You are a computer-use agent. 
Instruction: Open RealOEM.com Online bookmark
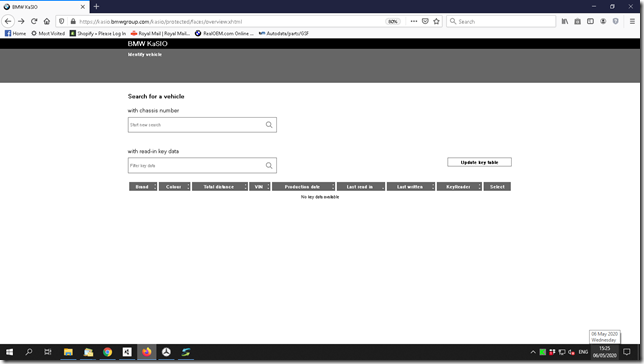point(224,33)
